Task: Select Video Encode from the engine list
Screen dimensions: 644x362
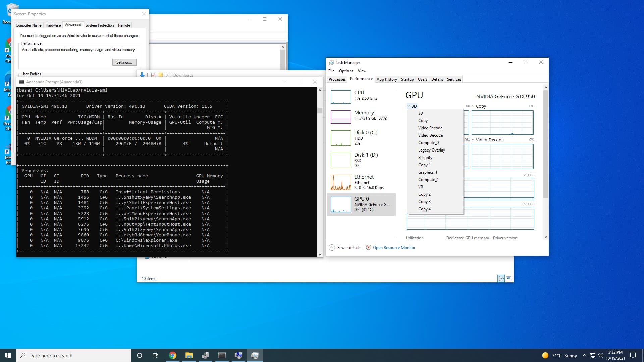Action: 430,128
